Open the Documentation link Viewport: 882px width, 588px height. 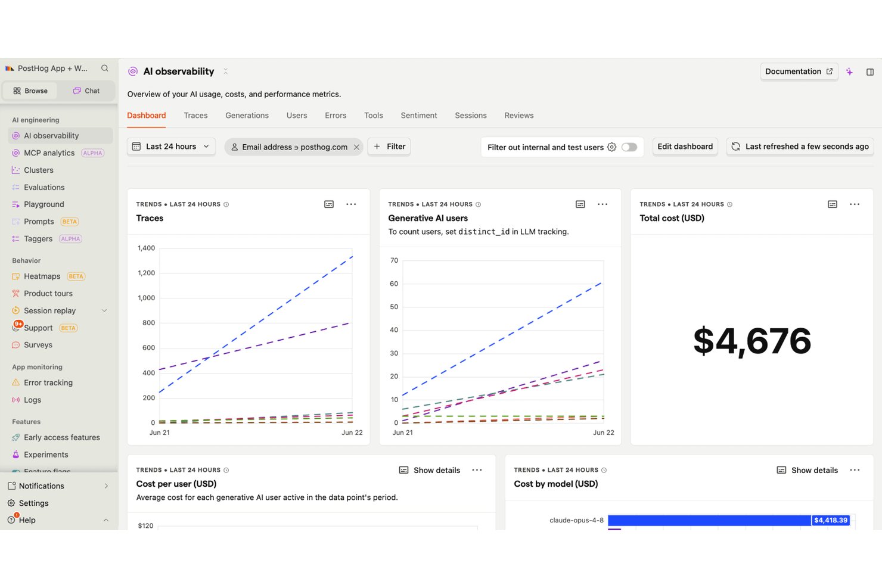[x=799, y=71]
